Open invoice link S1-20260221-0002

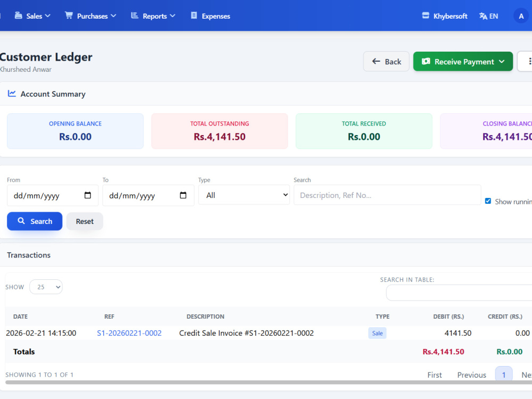point(129,333)
